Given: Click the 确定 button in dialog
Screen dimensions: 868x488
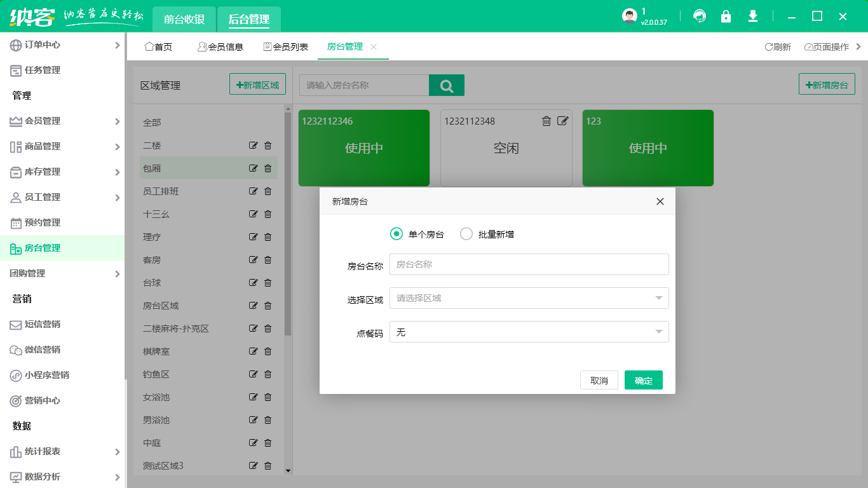Looking at the screenshot, I should coord(643,380).
